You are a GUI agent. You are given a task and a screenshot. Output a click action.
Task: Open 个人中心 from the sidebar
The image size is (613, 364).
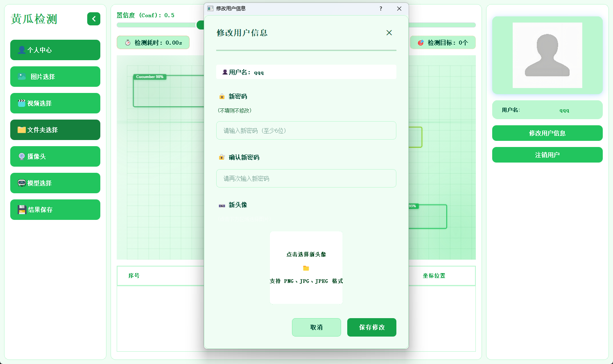click(x=55, y=50)
